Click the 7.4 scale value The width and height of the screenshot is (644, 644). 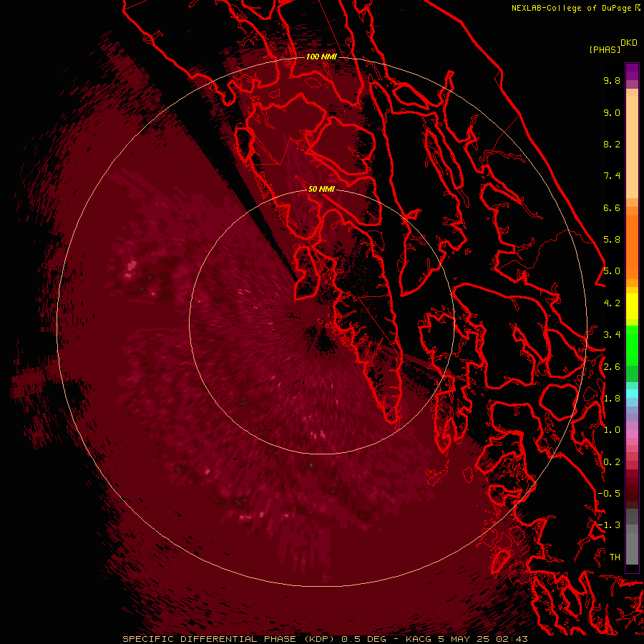[x=612, y=176]
